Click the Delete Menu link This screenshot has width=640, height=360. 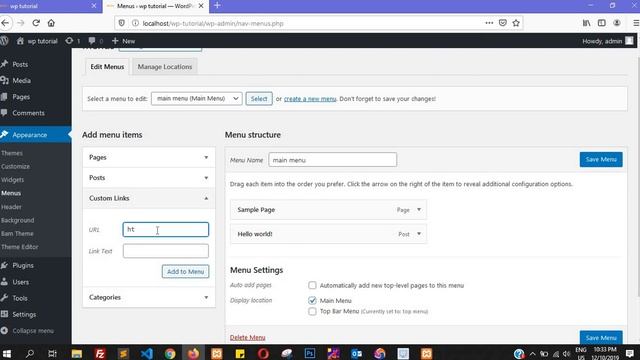[247, 338]
